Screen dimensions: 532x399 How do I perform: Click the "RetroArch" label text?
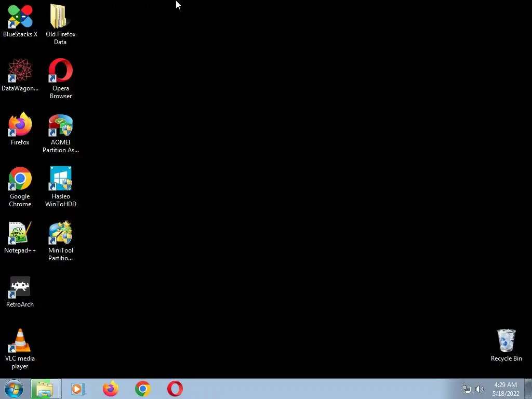pos(20,304)
